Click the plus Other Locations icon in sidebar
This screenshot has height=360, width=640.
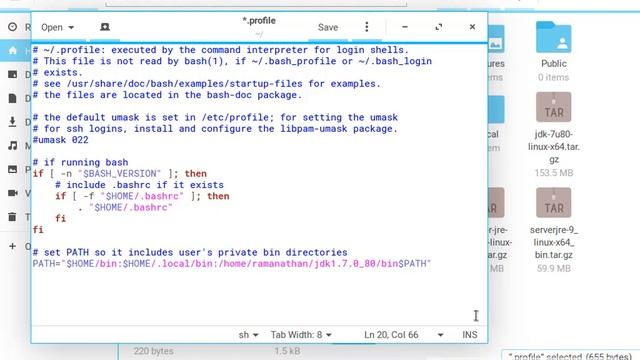(13, 246)
